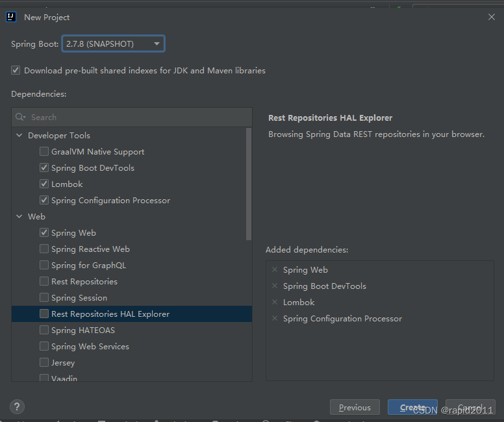
Task: Enable Spring Reactive Web checkbox
Action: coord(44,249)
